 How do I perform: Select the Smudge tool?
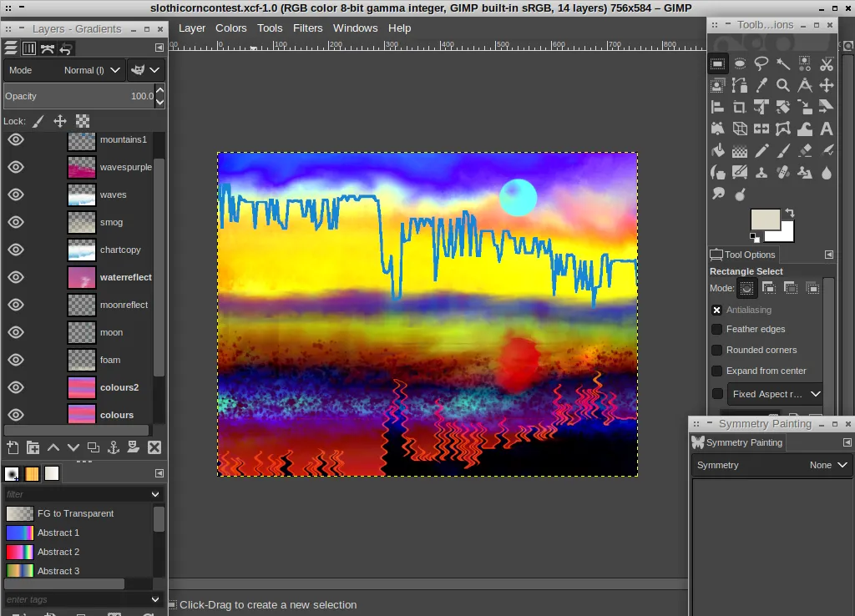(717, 194)
